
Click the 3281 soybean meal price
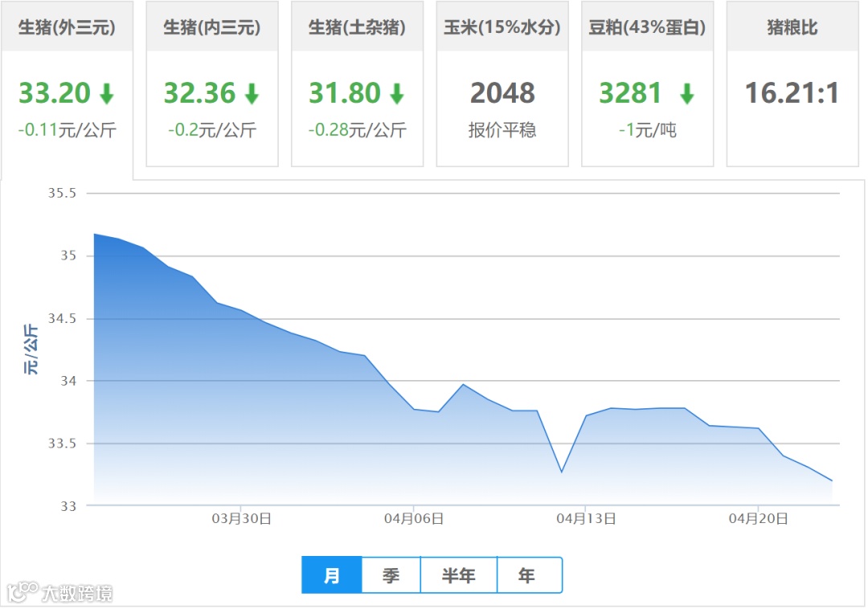pyautogui.click(x=631, y=93)
